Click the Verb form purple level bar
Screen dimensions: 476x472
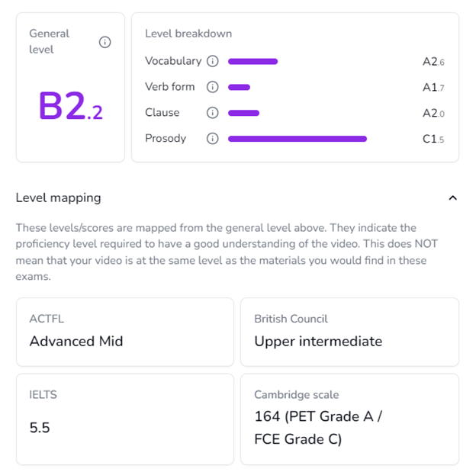[x=239, y=87]
